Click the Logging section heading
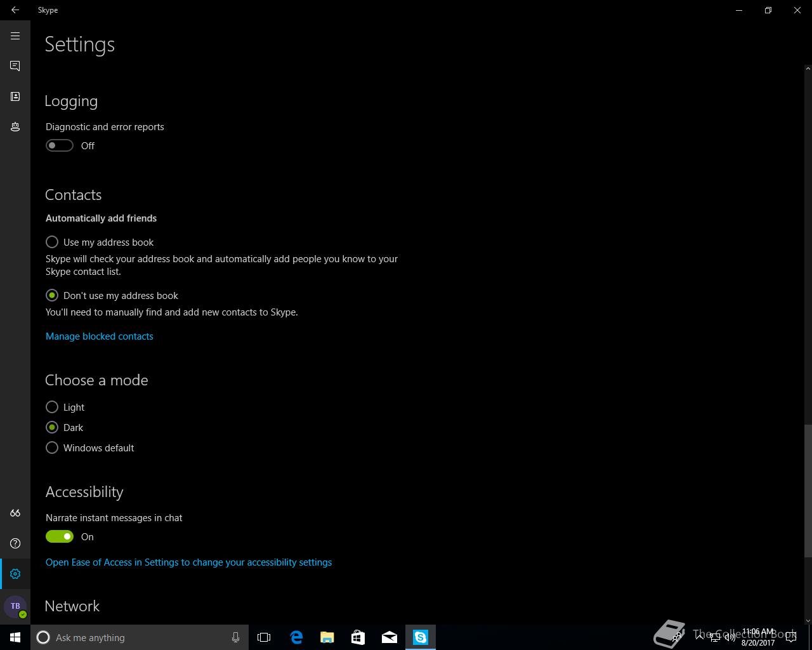The image size is (812, 650). [x=71, y=102]
